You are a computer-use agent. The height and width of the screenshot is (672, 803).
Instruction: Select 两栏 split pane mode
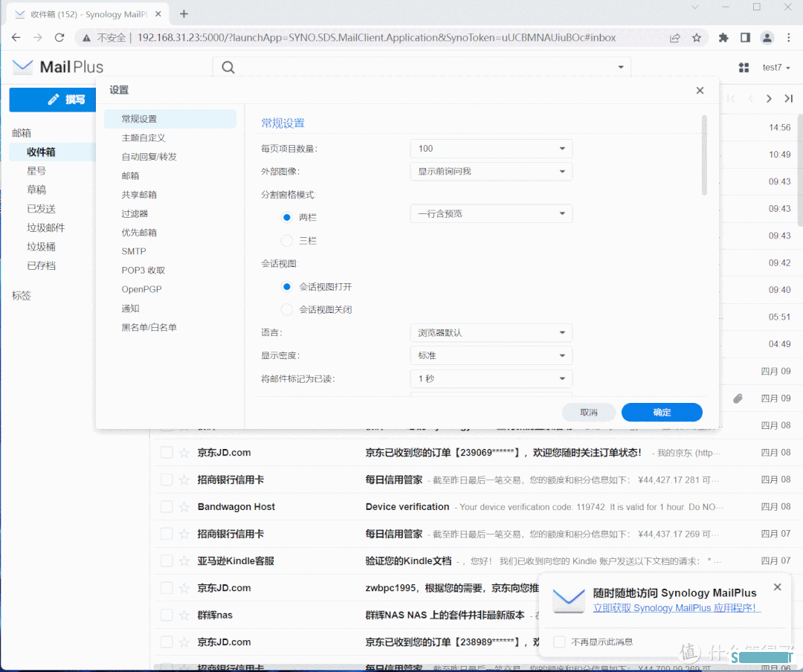(287, 218)
